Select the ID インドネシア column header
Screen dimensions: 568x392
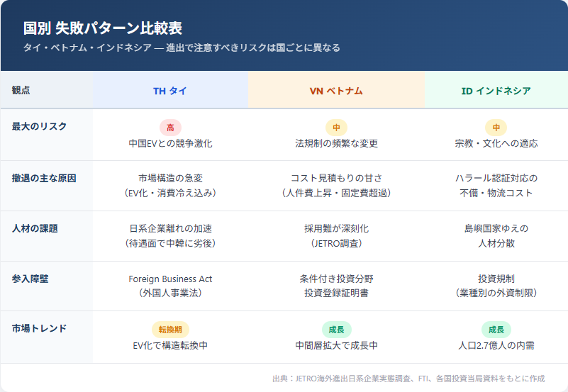(x=496, y=91)
